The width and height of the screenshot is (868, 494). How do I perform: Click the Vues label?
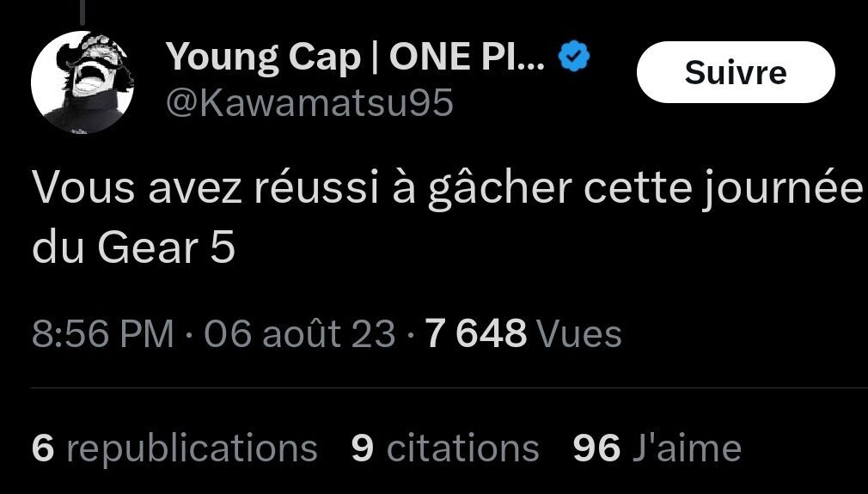[x=578, y=333]
